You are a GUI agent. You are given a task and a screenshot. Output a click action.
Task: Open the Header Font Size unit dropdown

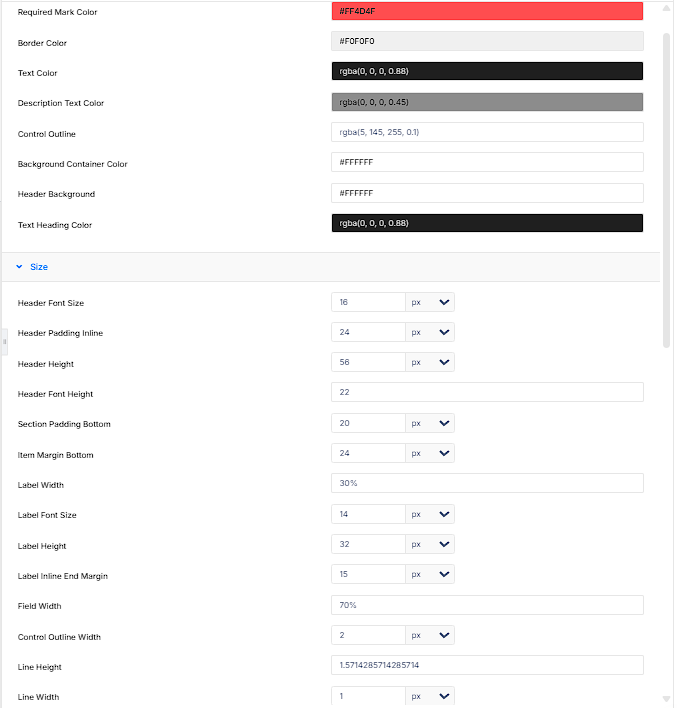(x=430, y=302)
